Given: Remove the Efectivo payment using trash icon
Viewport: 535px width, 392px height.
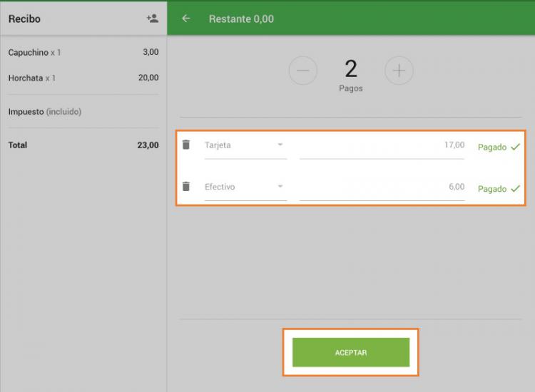Looking at the screenshot, I should click(186, 187).
